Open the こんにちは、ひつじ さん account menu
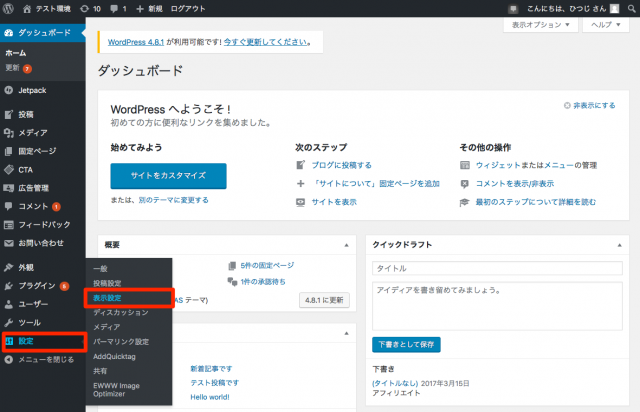Image resolution: width=640 pixels, height=412 pixels. coord(573,9)
